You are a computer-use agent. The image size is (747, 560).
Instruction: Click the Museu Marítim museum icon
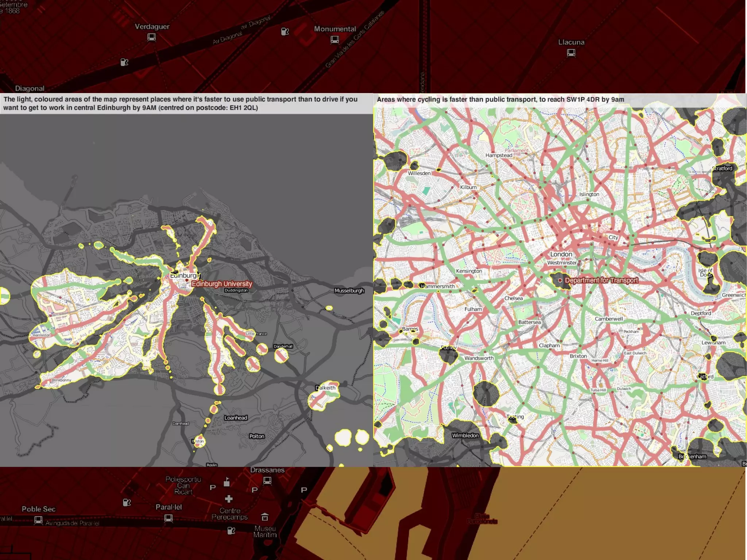(265, 517)
